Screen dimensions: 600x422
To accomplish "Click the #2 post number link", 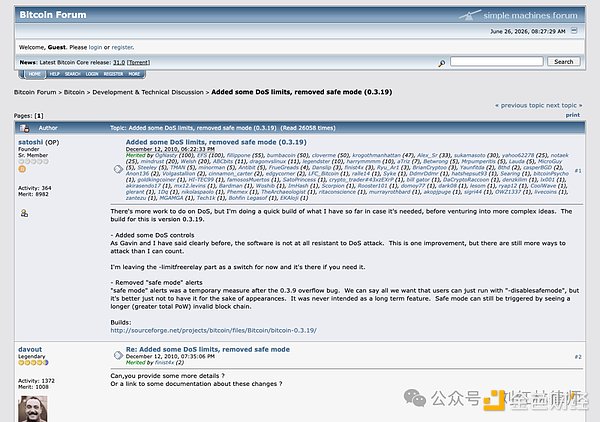I will [x=578, y=357].
